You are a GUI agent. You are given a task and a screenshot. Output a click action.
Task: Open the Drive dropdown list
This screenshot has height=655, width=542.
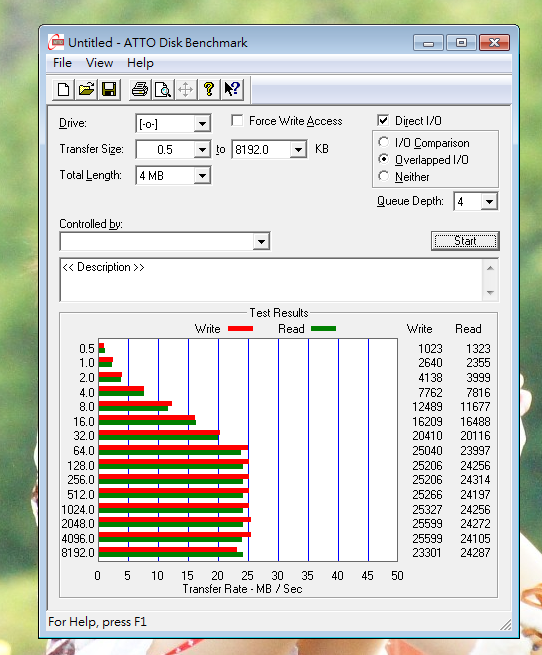click(x=202, y=124)
